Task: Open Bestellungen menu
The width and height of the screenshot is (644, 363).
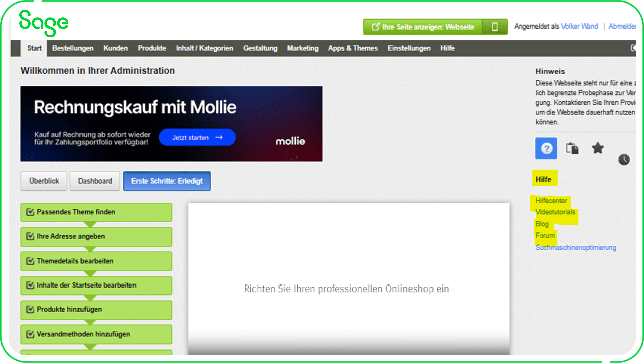Action: pyautogui.click(x=73, y=48)
